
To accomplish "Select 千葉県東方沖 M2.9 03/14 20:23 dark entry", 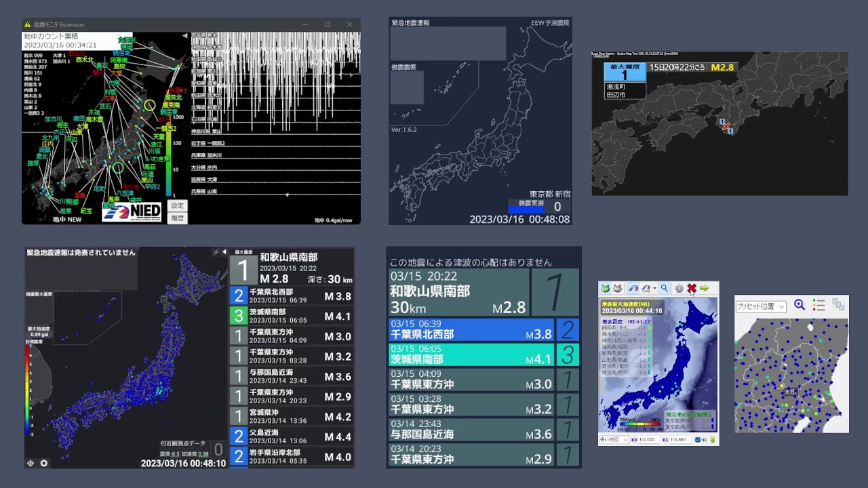I will pos(292,396).
